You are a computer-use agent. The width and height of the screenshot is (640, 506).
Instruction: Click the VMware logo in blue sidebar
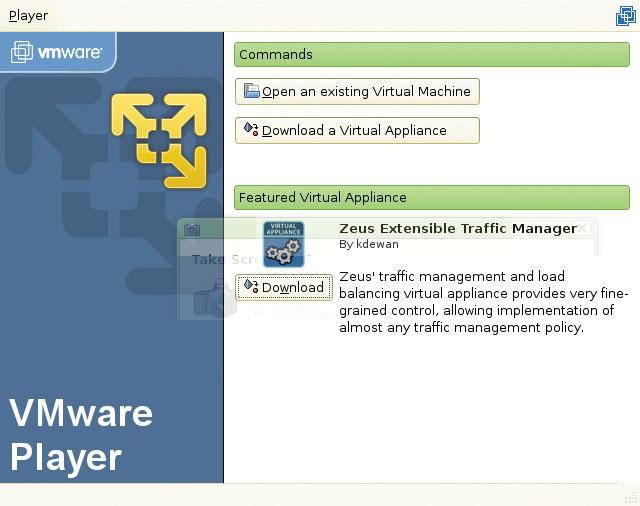[x=57, y=52]
